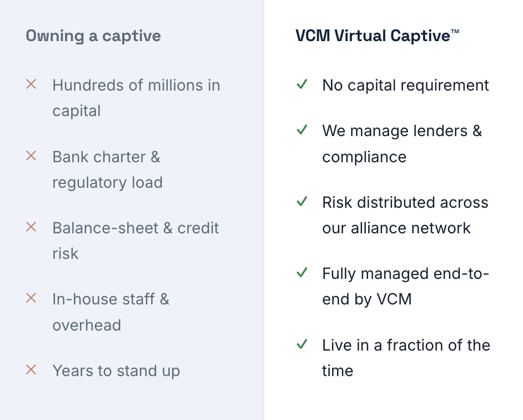Click the checkmark beside Risk distributed across
Viewport: 523px width, 420px height.
click(x=302, y=201)
